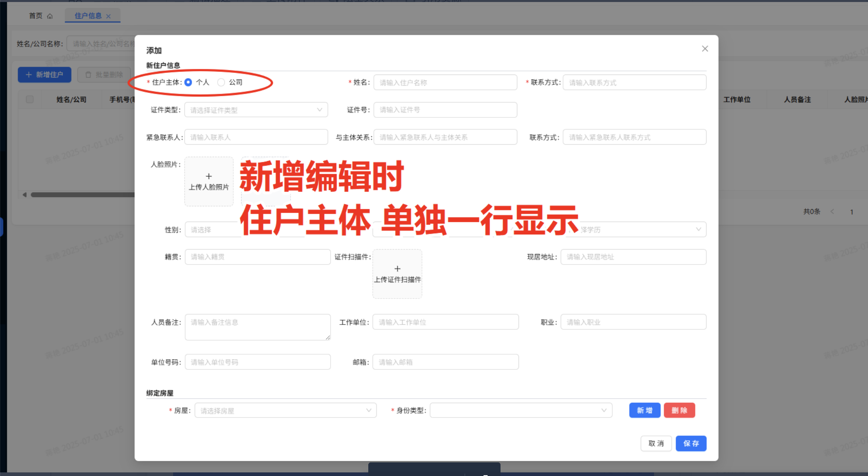
Task: Click the 取消 button
Action: [x=656, y=444]
